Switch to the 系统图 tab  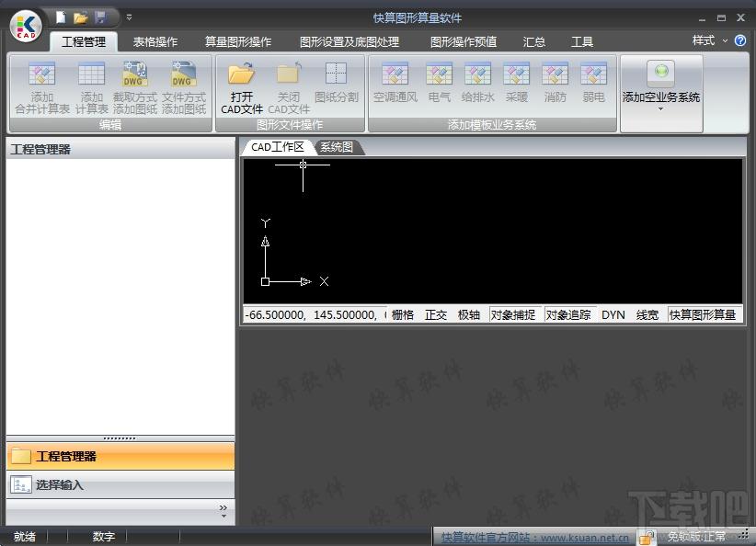coord(337,147)
